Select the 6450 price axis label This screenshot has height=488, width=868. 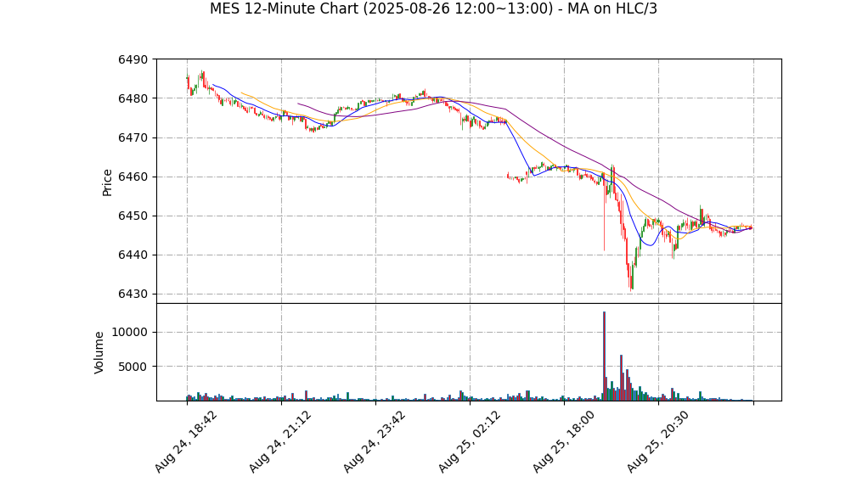[132, 216]
